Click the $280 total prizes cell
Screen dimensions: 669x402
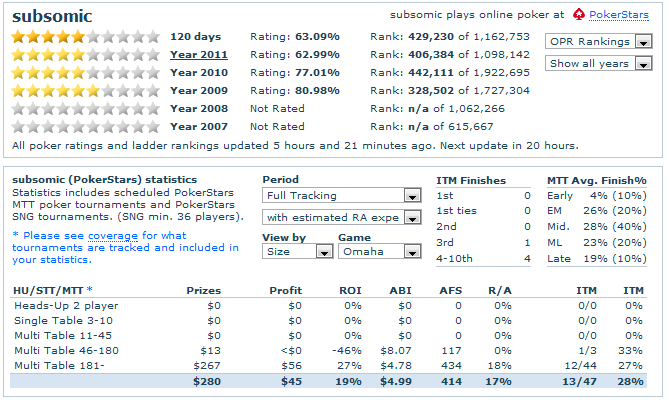(x=207, y=382)
